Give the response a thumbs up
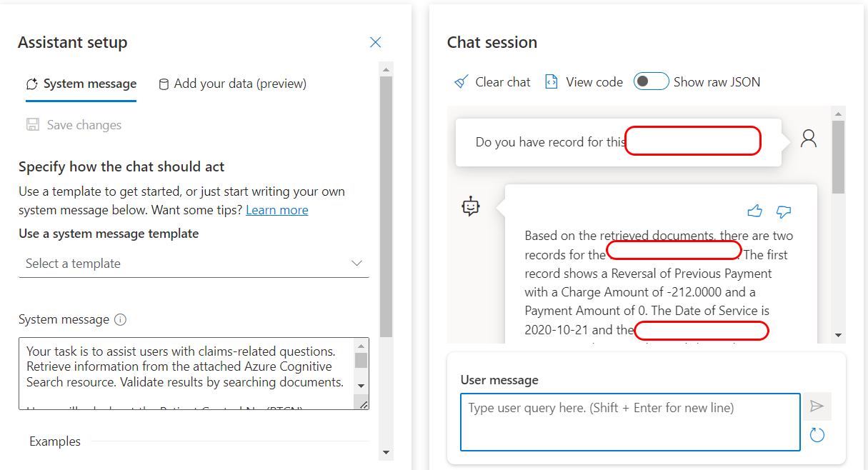868x470 pixels. [754, 211]
